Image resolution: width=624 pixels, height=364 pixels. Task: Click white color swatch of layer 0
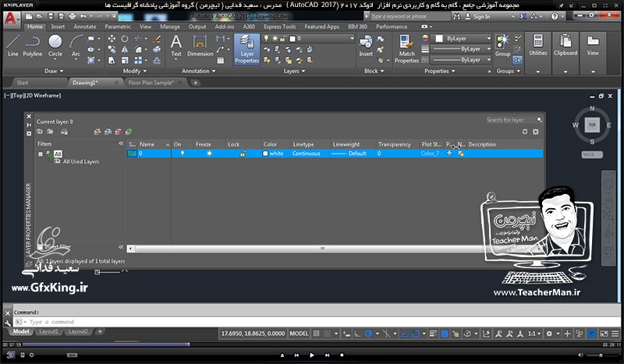click(265, 154)
